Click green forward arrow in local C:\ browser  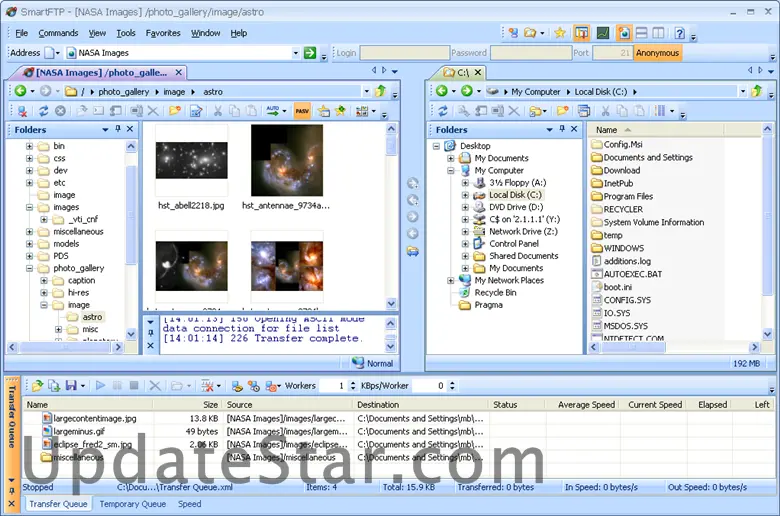click(x=466, y=91)
